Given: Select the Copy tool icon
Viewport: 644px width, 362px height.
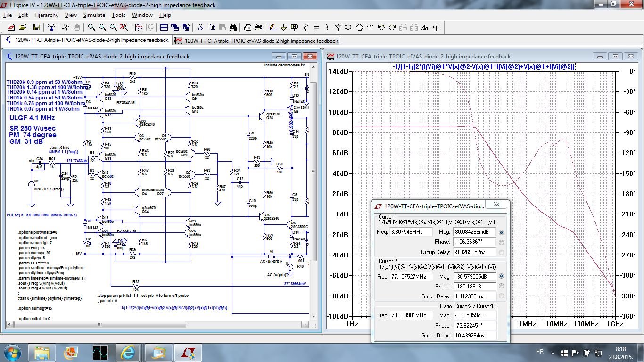Looking at the screenshot, I should (211, 27).
